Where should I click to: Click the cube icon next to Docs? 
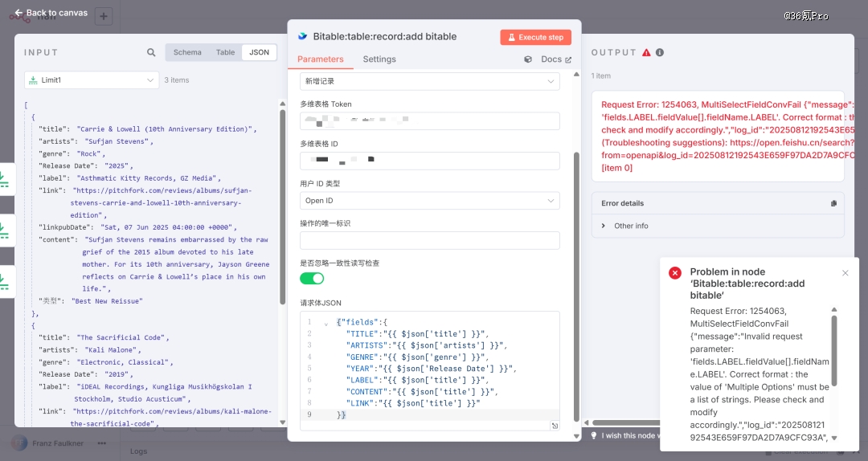[x=528, y=59]
